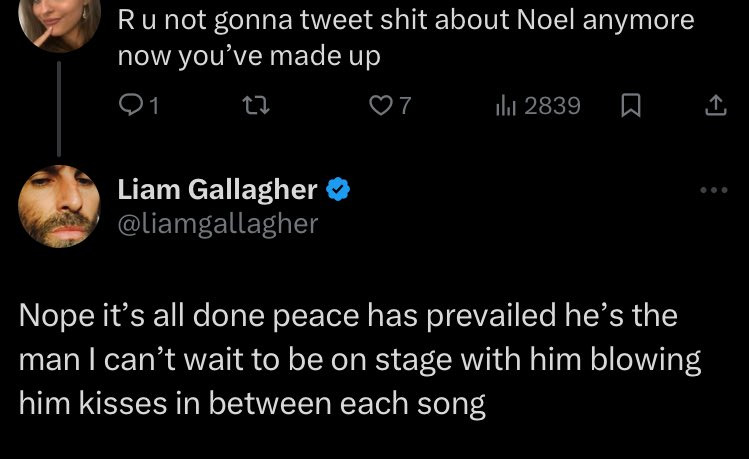Screen dimensions: 749x459
Task: Visit profile via Liam Gallagher display name
Action: click(217, 189)
